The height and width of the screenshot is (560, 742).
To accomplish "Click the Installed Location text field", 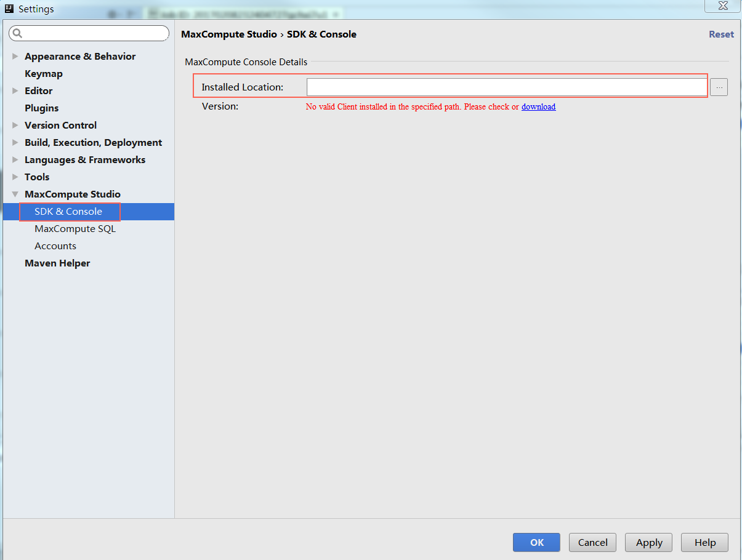I will tap(506, 87).
